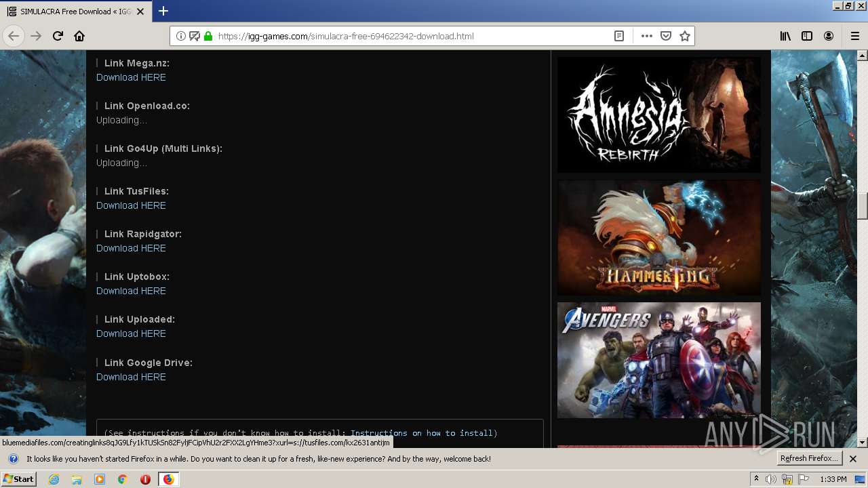Click the green padlock security icon
868x488 pixels.
pyautogui.click(x=208, y=36)
